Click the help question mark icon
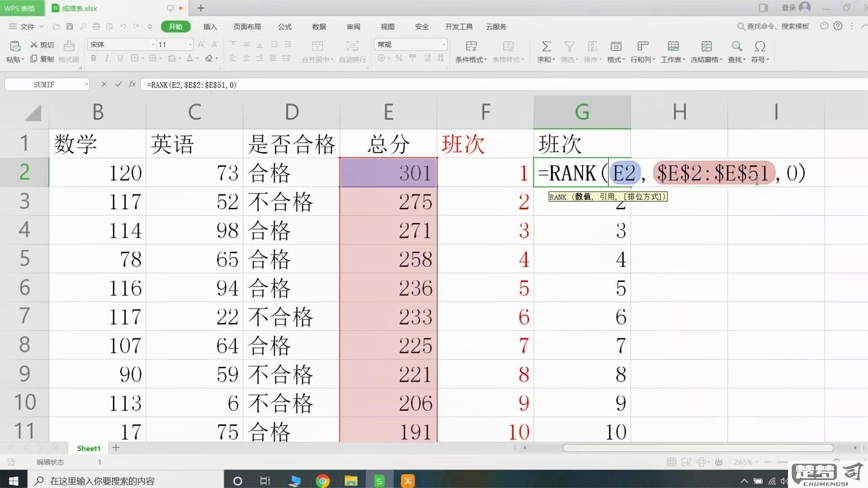The image size is (868, 488). (838, 26)
